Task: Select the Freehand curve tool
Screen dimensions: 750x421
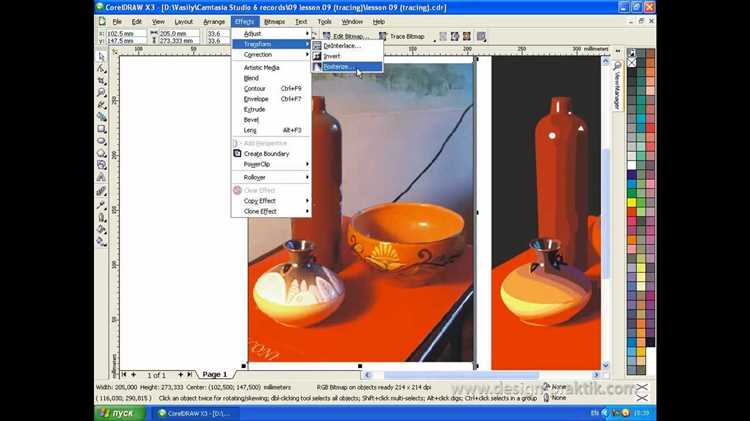Action: [x=101, y=105]
